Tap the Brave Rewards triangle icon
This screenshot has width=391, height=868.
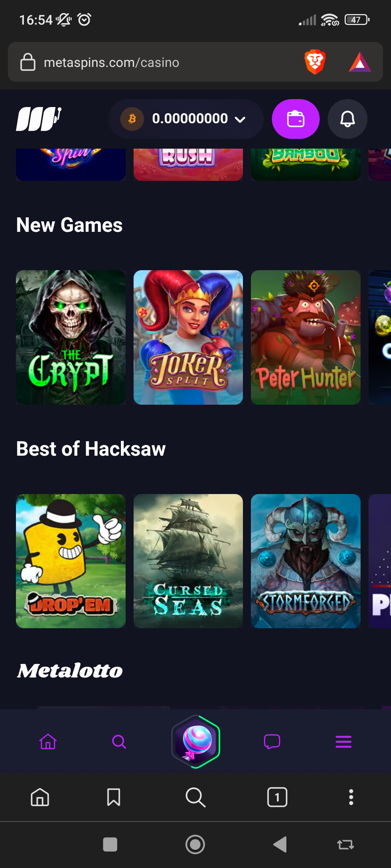(x=360, y=62)
